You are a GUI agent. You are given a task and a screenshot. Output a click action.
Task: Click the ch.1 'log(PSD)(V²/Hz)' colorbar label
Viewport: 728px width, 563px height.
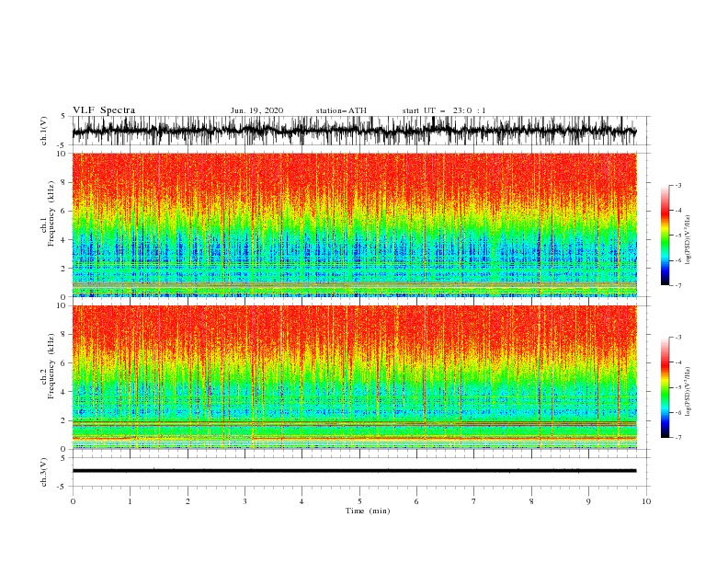tap(688, 240)
